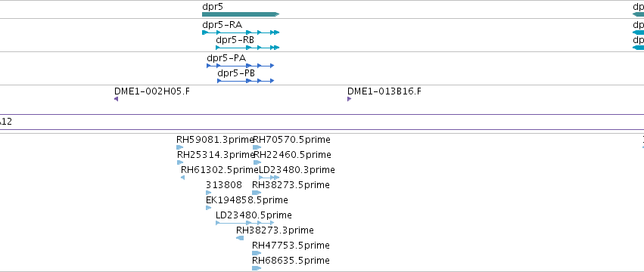
Task: Click the RH25314.3prime feature arrow
Action: (x=180, y=162)
